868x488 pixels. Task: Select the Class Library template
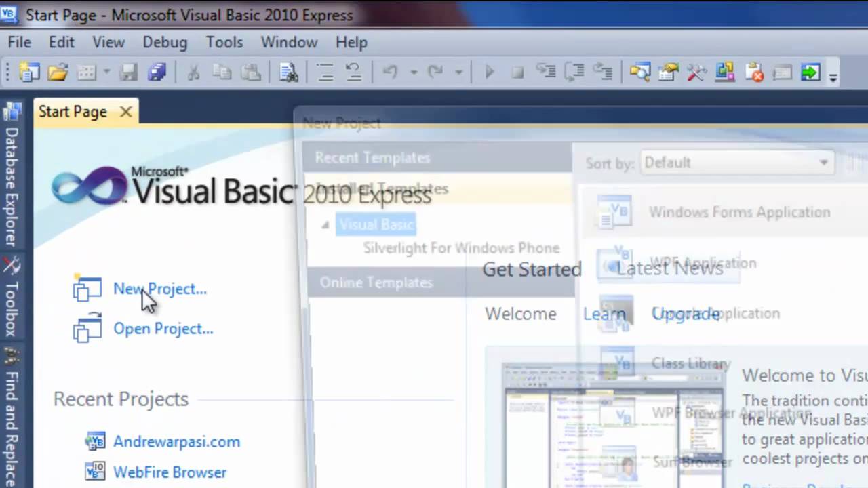(690, 363)
